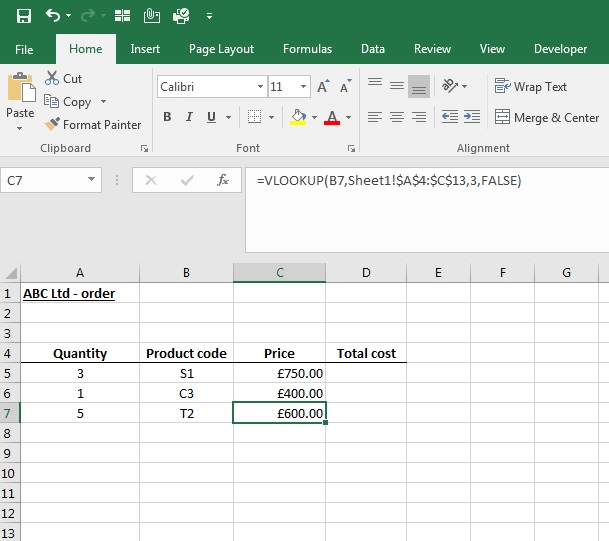The image size is (609, 541).
Task: Expand the Name Box dropdown arrow
Action: click(x=91, y=179)
